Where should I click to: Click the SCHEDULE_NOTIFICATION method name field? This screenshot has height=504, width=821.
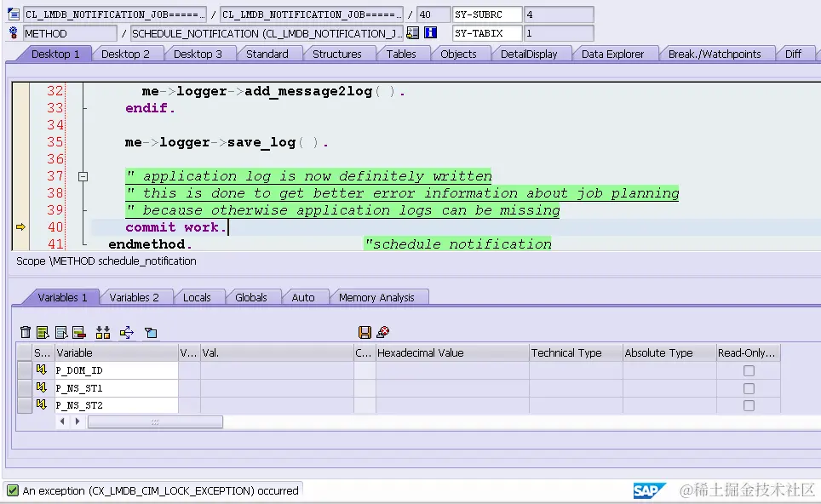(267, 33)
